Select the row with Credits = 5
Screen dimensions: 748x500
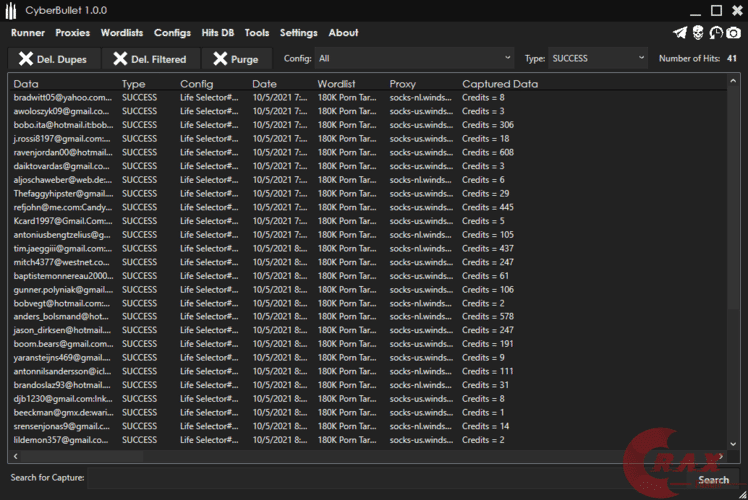coord(367,221)
